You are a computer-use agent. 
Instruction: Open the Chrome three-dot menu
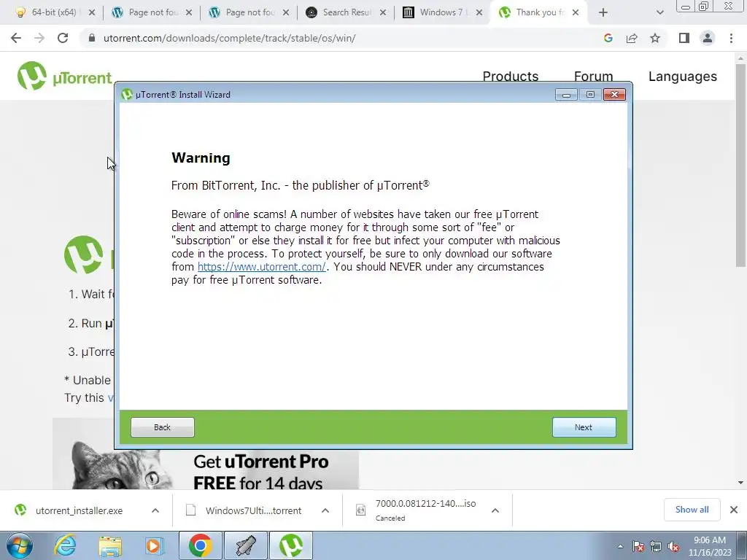pos(731,38)
